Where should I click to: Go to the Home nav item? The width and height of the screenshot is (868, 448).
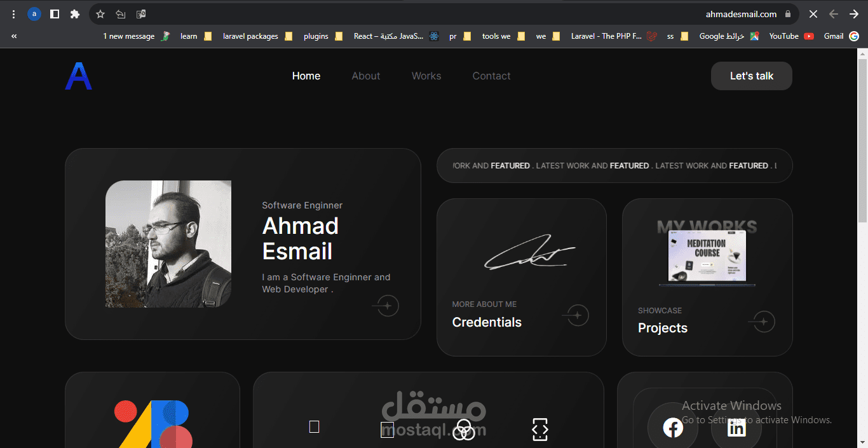(x=306, y=76)
